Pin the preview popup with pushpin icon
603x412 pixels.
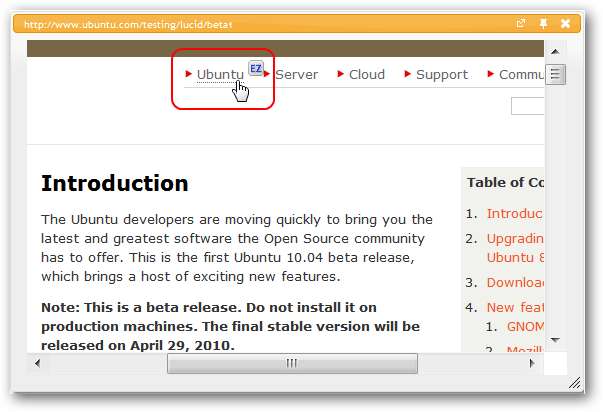click(x=543, y=24)
